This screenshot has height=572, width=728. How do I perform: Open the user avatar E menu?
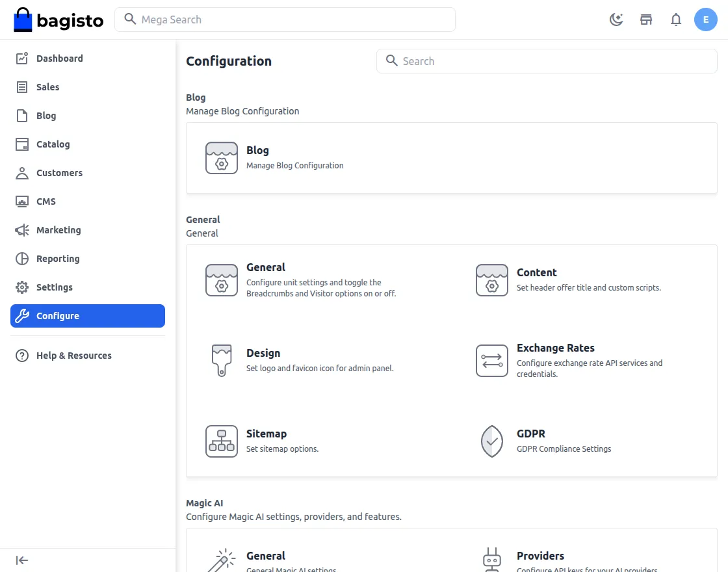706,19
